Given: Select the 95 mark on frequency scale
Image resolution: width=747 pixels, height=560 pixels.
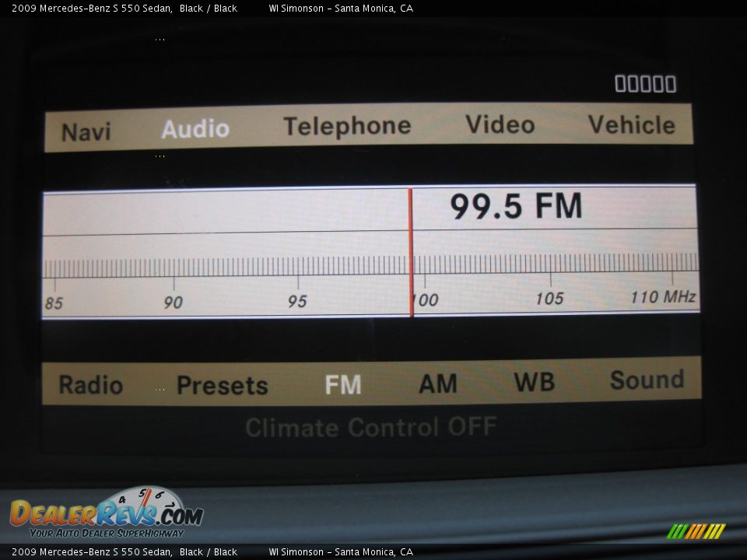Looking at the screenshot, I should 297,301.
